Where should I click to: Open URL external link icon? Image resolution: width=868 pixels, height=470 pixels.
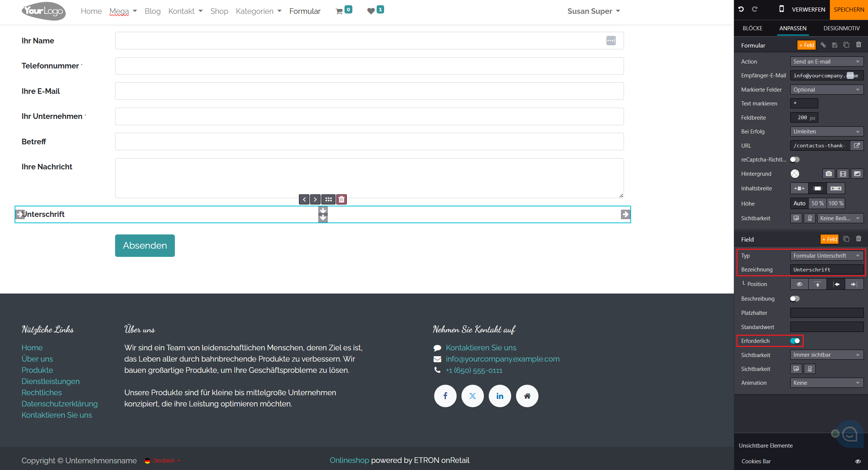click(857, 145)
